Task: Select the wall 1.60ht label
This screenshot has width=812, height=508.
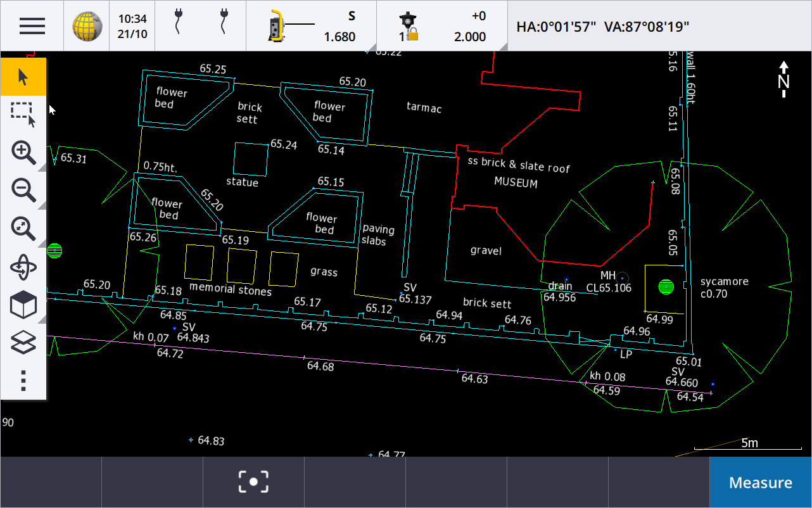Action: point(690,78)
